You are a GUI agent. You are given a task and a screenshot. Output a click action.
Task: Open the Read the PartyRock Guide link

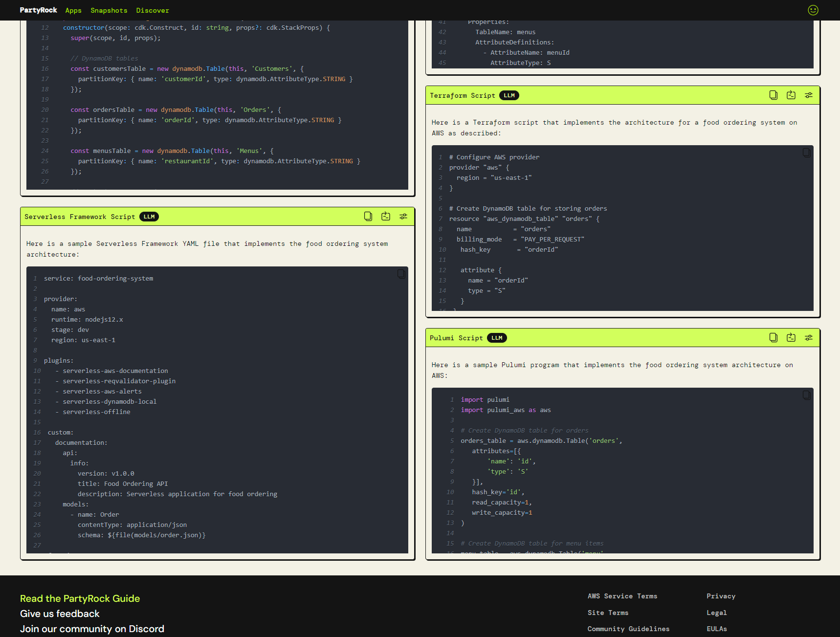point(80,599)
